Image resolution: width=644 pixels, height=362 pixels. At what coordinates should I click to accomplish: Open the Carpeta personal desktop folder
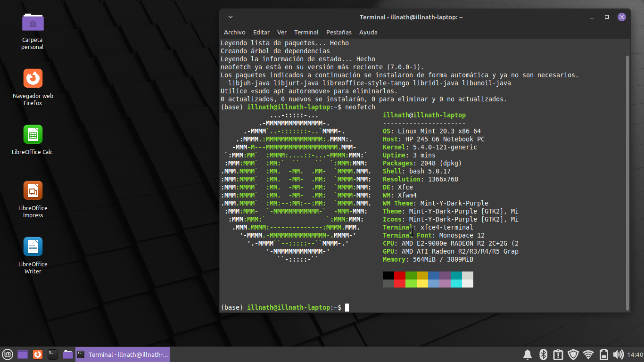coord(33,31)
